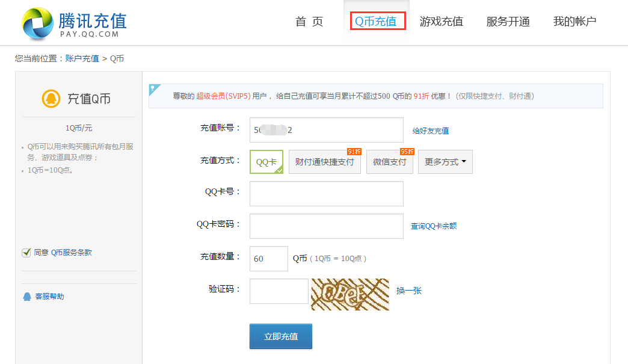Screen dimensions: 628x364
Task: Open the Q币服务条款 link
Action: 72,253
